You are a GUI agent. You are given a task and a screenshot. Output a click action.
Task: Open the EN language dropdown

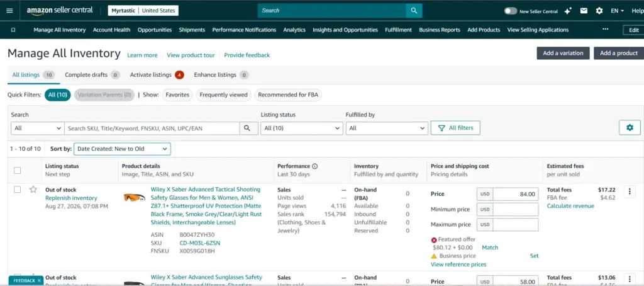[x=618, y=11]
